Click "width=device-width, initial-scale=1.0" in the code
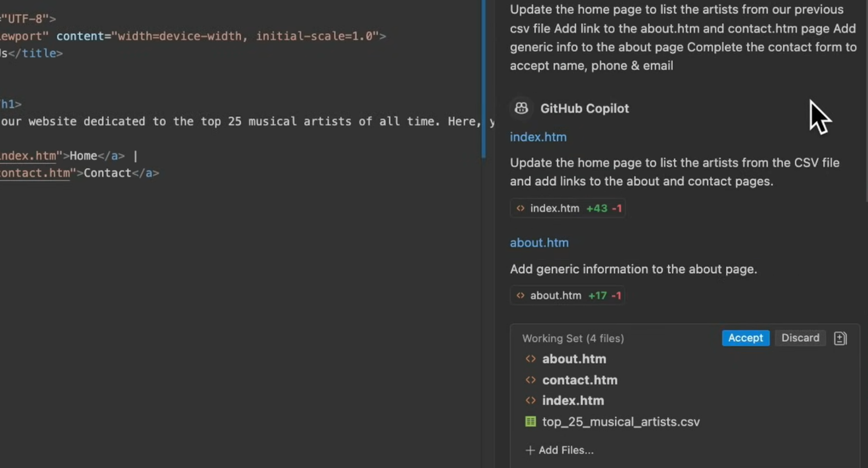This screenshot has height=468, width=868. coord(245,36)
